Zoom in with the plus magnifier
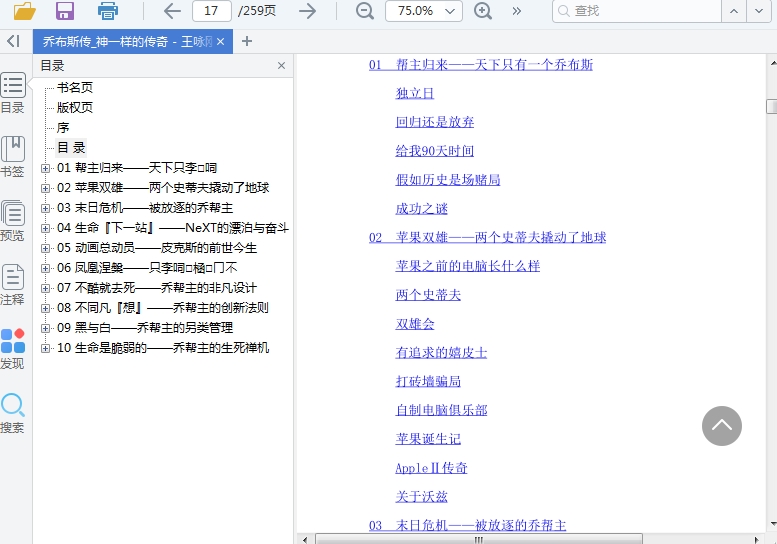This screenshot has width=777, height=544. [x=483, y=11]
